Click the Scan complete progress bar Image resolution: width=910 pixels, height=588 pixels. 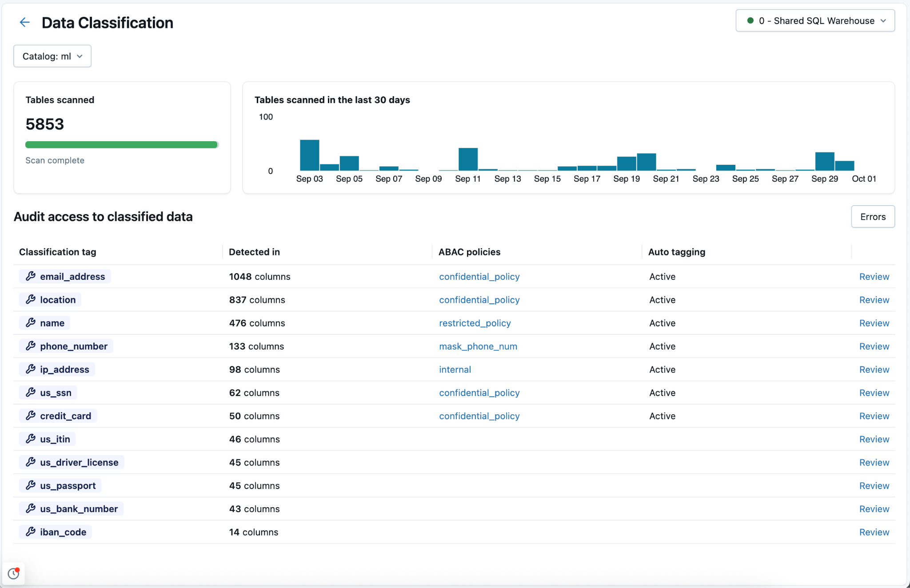122,144
